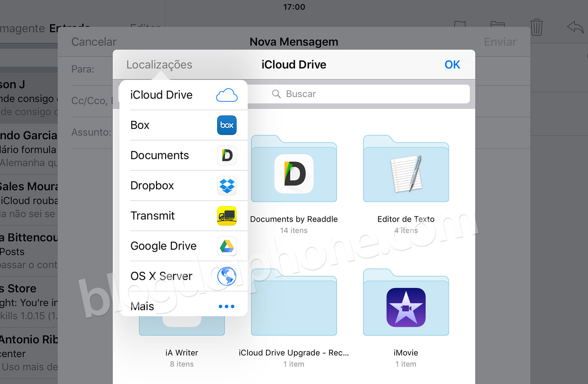The height and width of the screenshot is (384, 588).
Task: Open the Bittencourt Posts email
Action: 29,251
